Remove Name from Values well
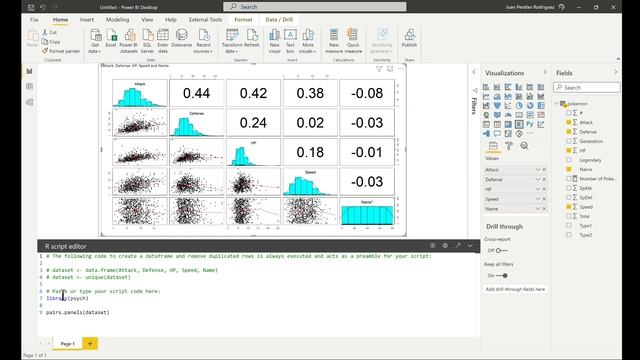 tap(544, 209)
